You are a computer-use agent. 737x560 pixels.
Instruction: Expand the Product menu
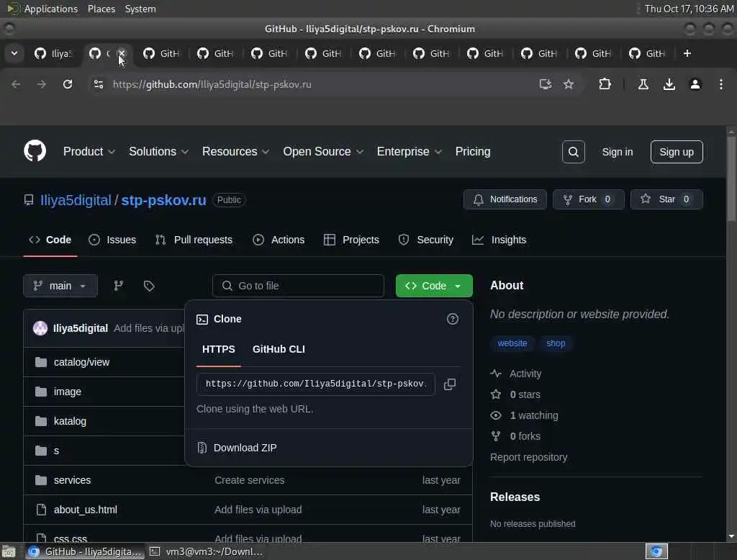[x=89, y=151]
